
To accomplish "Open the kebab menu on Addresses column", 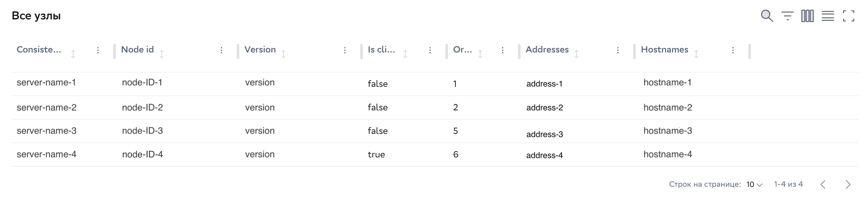I will click(618, 50).
